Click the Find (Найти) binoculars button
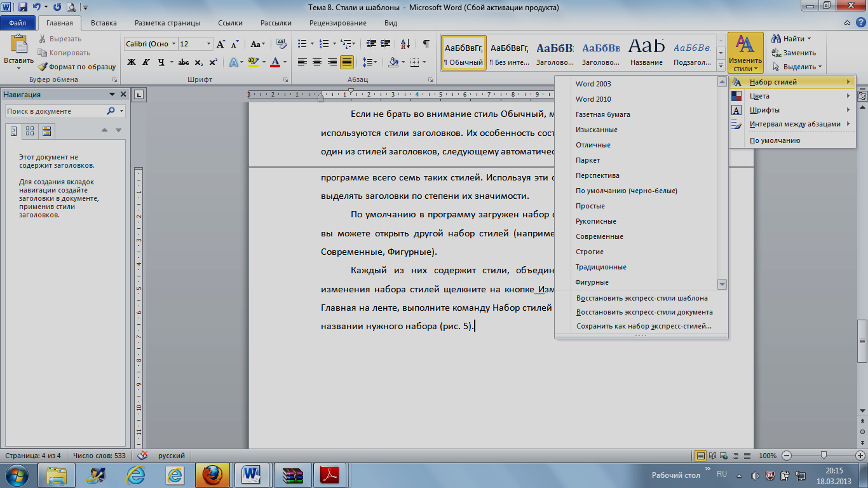Viewport: 868px width, 488px height. [x=790, y=39]
